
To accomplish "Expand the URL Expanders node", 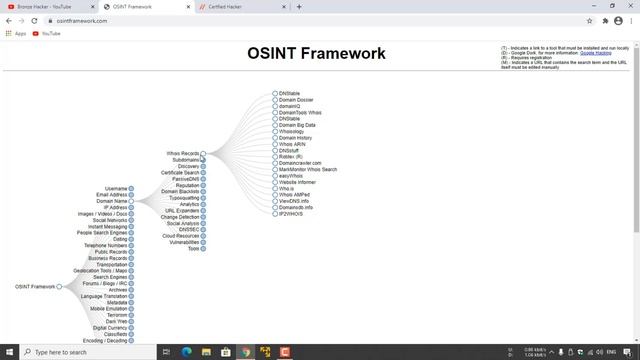I will click(x=203, y=211).
